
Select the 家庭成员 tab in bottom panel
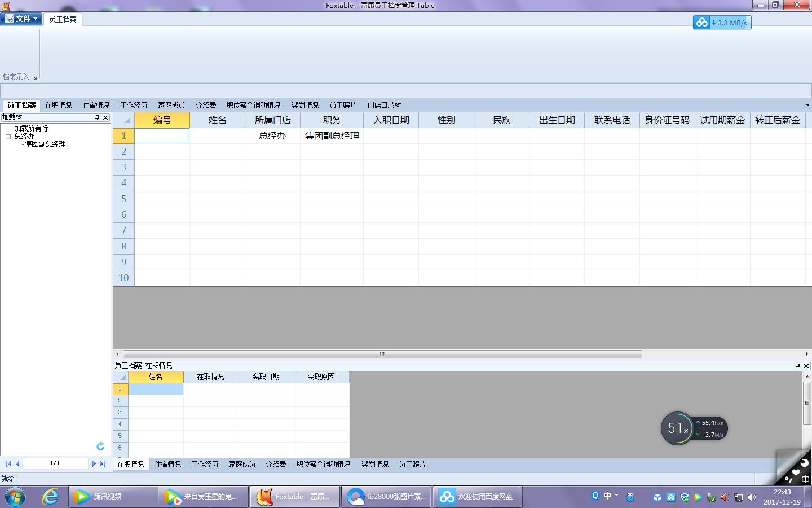(x=242, y=464)
